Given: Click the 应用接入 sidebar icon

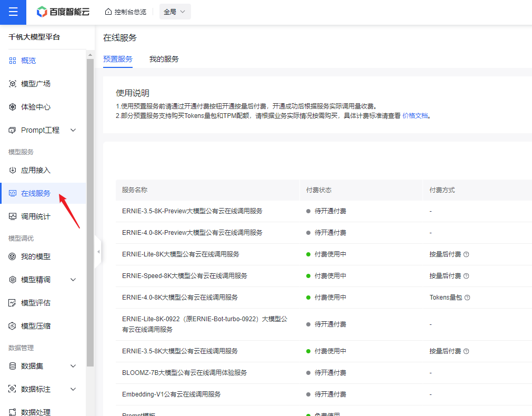Looking at the screenshot, I should coord(13,170).
